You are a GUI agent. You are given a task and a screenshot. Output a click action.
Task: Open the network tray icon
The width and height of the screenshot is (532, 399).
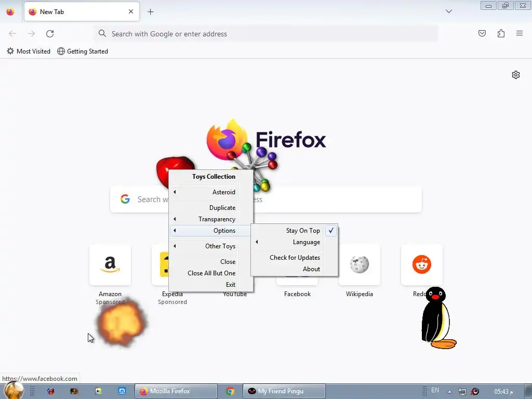[462, 392]
